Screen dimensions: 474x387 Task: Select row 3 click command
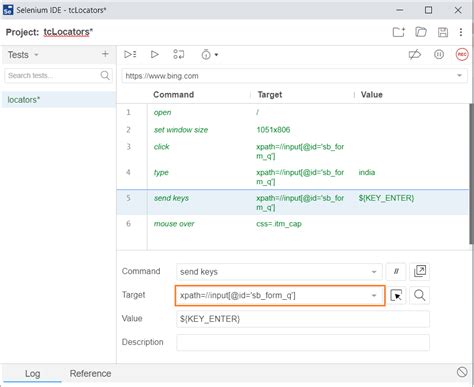tap(293, 151)
